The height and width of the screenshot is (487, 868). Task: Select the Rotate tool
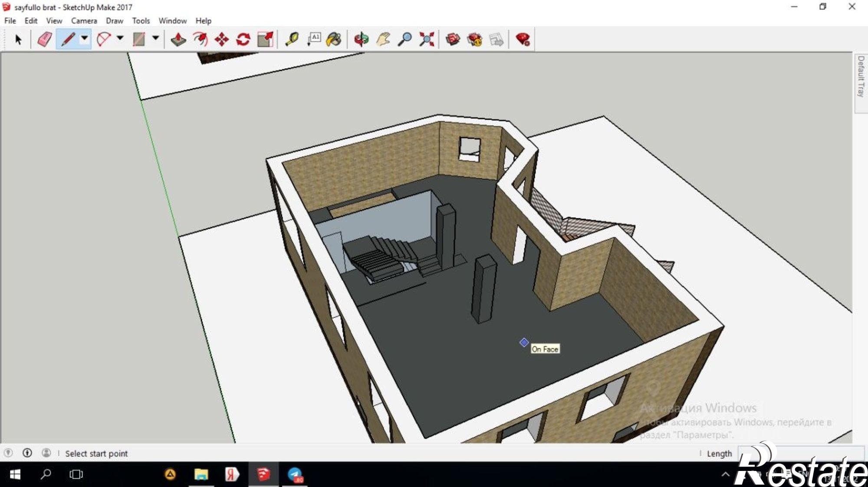point(243,39)
